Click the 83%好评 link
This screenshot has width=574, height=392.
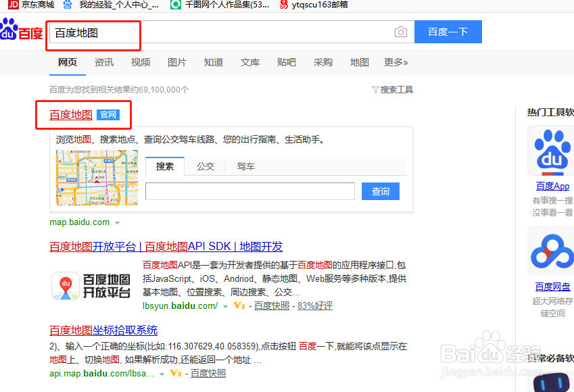pyautogui.click(x=315, y=305)
